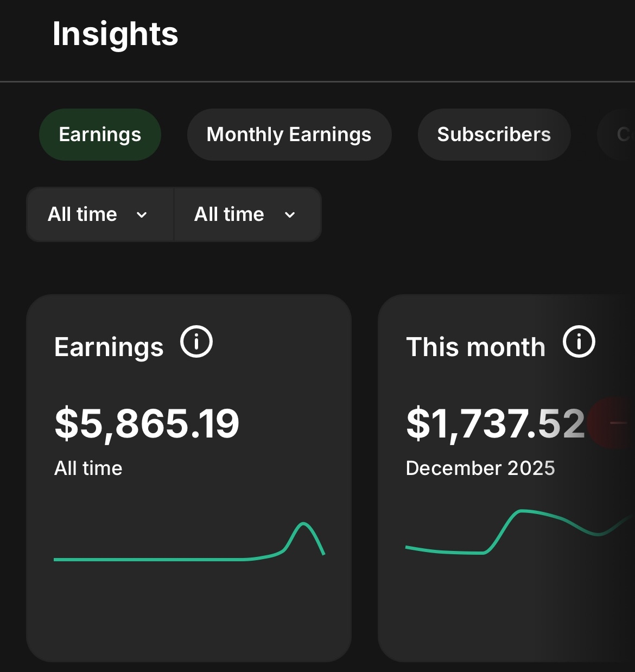Switch to the Monthly Earnings tab
This screenshot has height=672, width=635.
coord(289,135)
